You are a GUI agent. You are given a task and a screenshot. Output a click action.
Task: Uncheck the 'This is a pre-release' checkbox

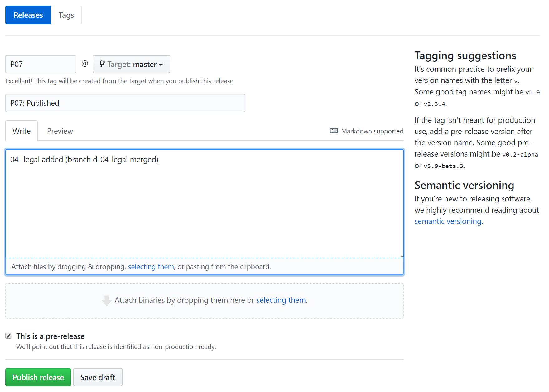point(8,336)
